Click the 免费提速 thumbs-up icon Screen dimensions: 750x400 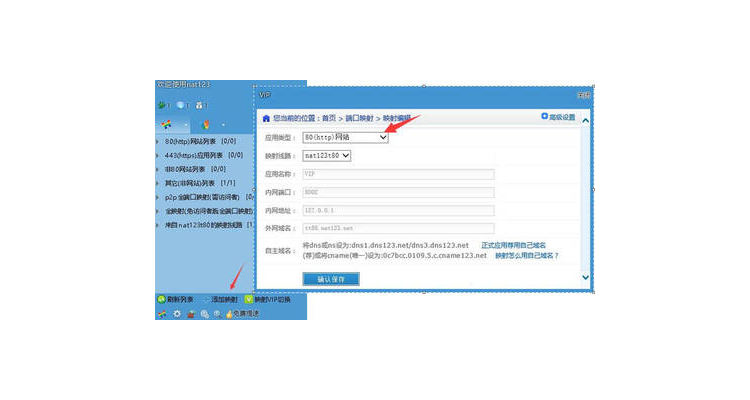click(229, 314)
